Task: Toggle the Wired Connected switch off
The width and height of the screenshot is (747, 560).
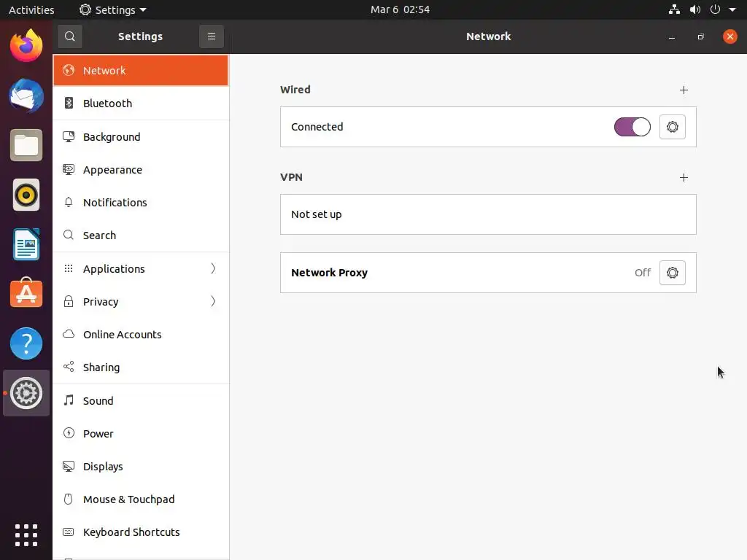Action: pos(632,127)
